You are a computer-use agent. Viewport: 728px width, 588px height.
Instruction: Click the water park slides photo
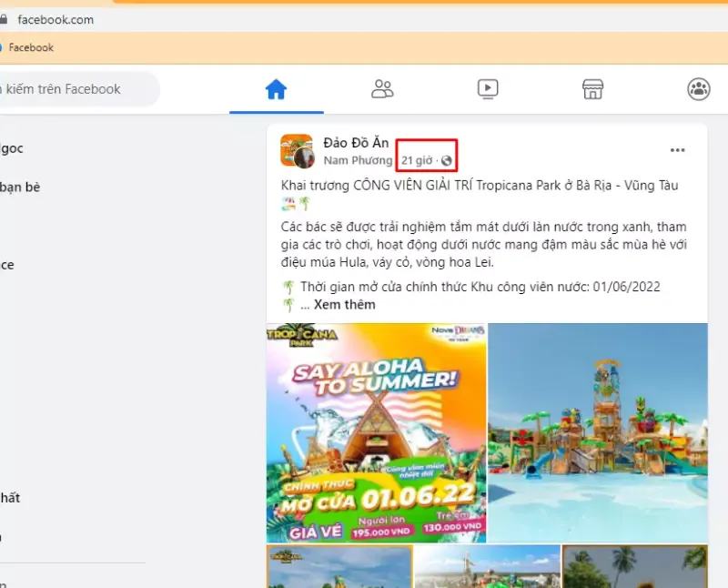click(596, 432)
